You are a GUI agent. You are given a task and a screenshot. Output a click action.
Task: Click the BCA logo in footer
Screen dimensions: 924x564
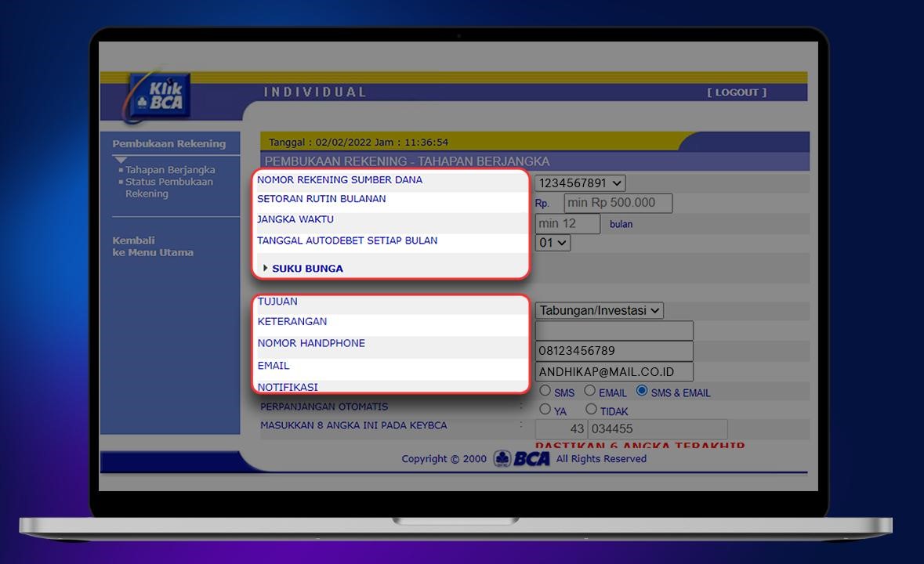pos(522,459)
